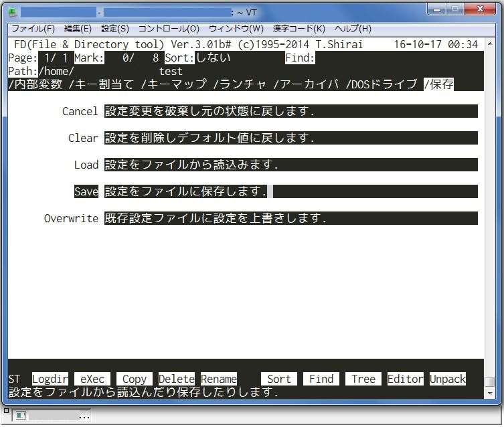Click the Mark: 0/ 8 counter

click(x=116, y=58)
